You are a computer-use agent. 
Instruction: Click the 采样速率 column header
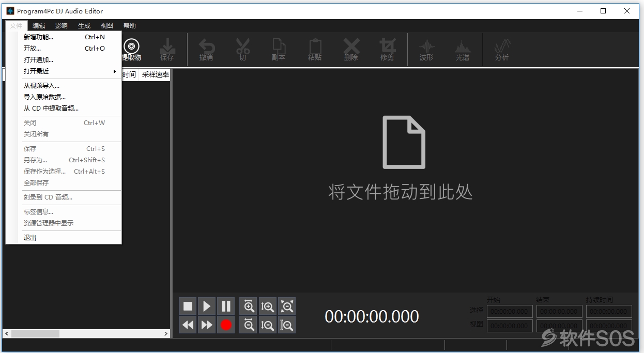coord(155,74)
